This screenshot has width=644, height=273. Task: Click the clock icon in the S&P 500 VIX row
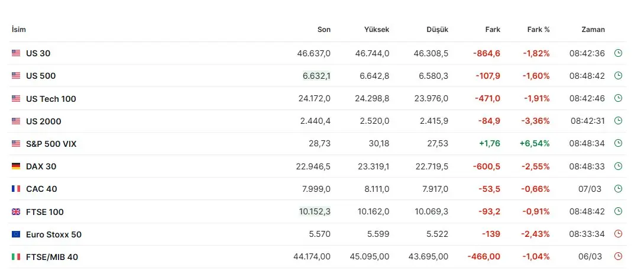coord(619,143)
